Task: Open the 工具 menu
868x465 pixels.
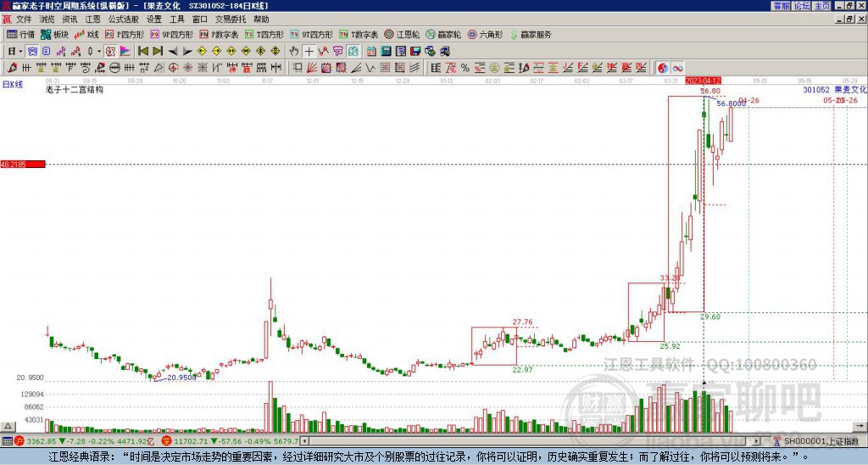Action: (x=176, y=20)
